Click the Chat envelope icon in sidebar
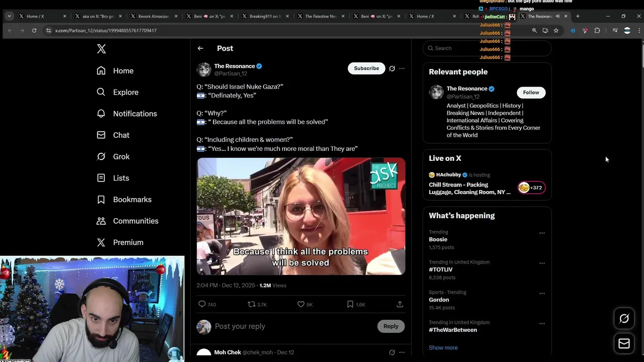The image size is (644, 362). click(x=101, y=135)
